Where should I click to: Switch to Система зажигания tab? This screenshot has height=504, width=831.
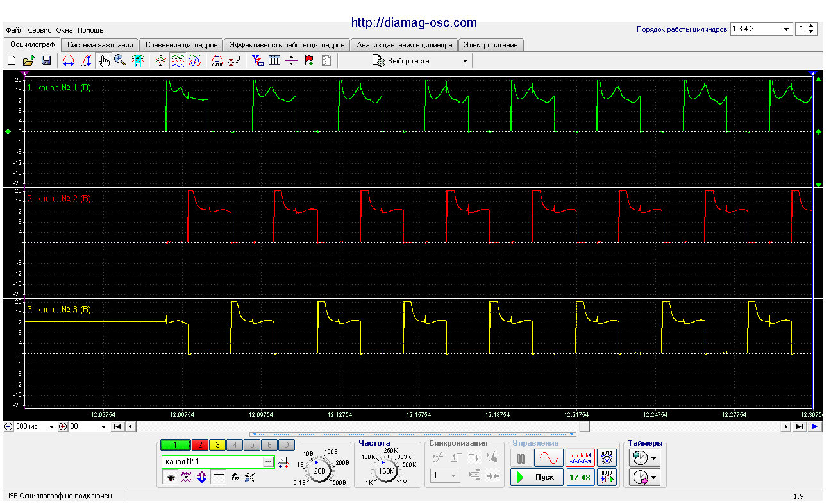tap(100, 45)
